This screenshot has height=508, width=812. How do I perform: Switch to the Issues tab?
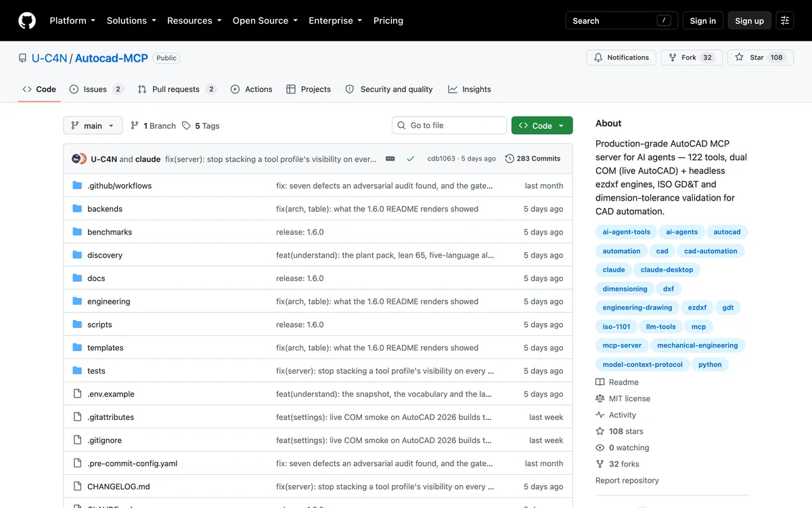pos(96,89)
